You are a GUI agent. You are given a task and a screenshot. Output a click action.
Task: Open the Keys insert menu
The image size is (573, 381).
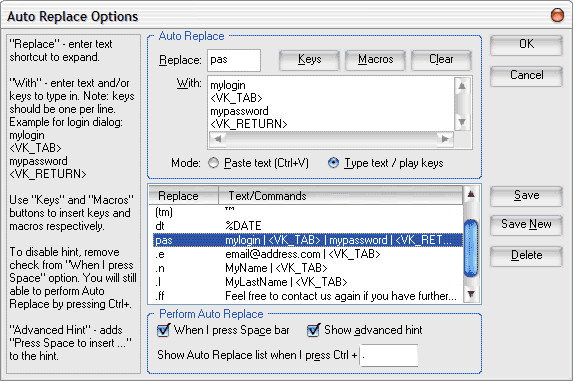[309, 60]
